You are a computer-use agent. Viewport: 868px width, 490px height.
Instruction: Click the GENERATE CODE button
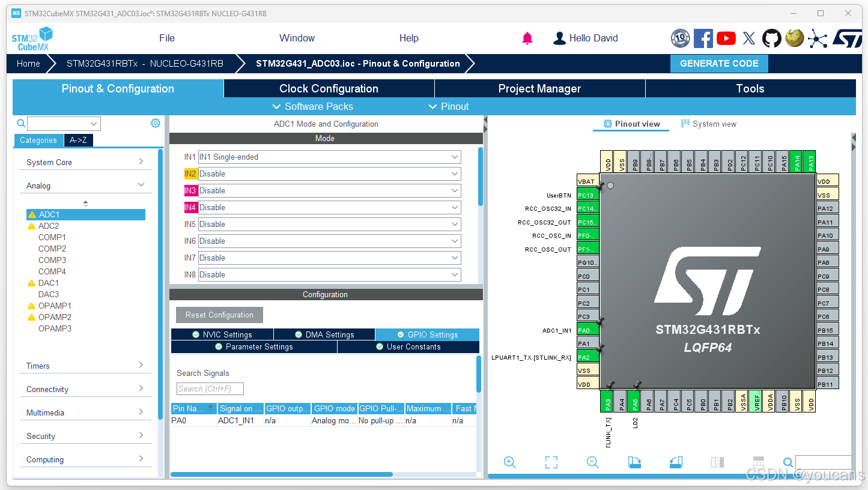(x=719, y=64)
